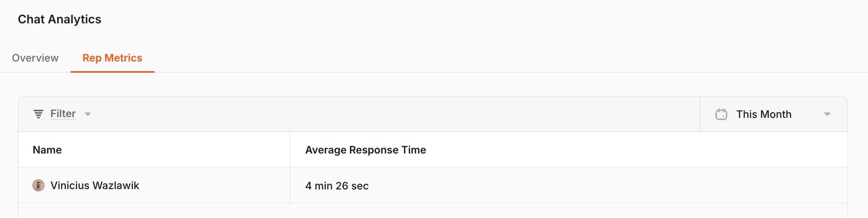This screenshot has width=868, height=218.
Task: Select the Rep Metrics tab
Action: click(112, 58)
